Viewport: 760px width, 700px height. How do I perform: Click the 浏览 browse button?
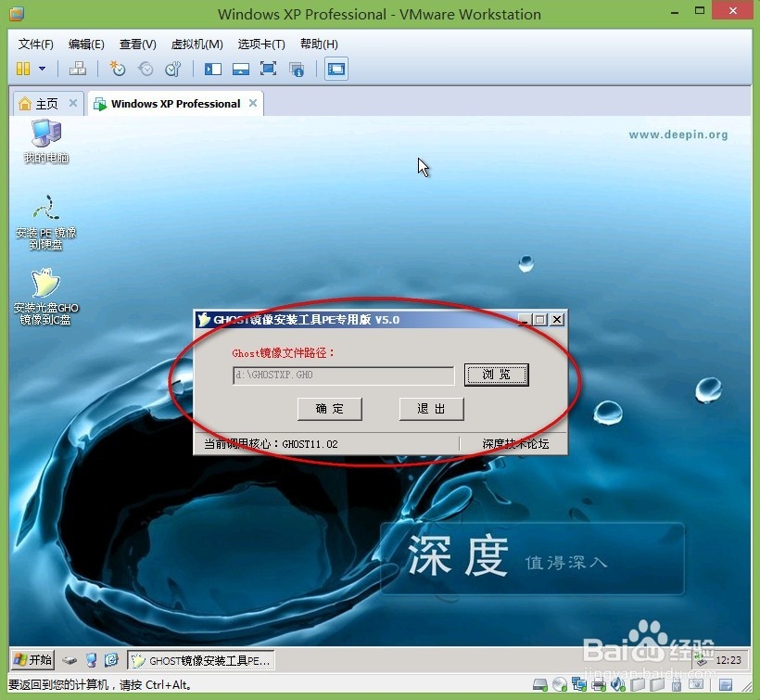click(x=497, y=375)
